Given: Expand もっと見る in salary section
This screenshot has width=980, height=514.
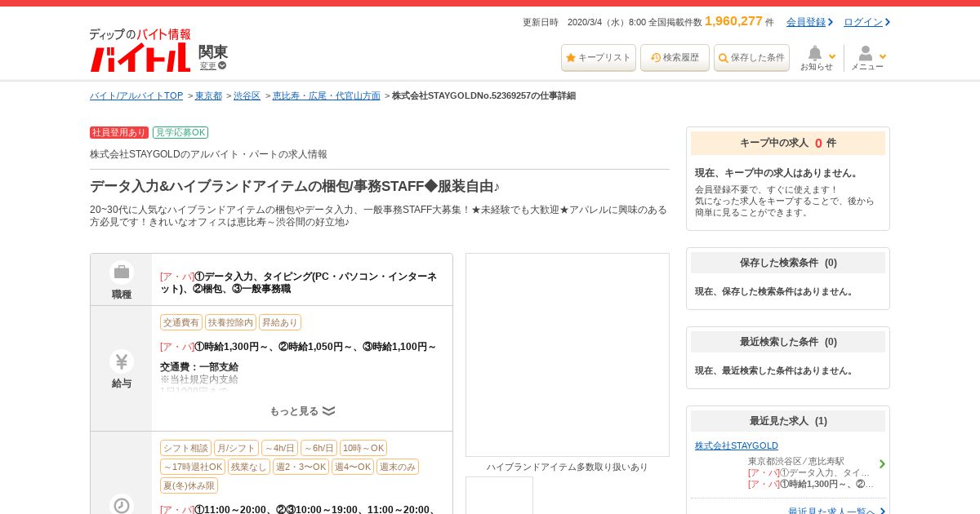Looking at the screenshot, I should (x=302, y=411).
